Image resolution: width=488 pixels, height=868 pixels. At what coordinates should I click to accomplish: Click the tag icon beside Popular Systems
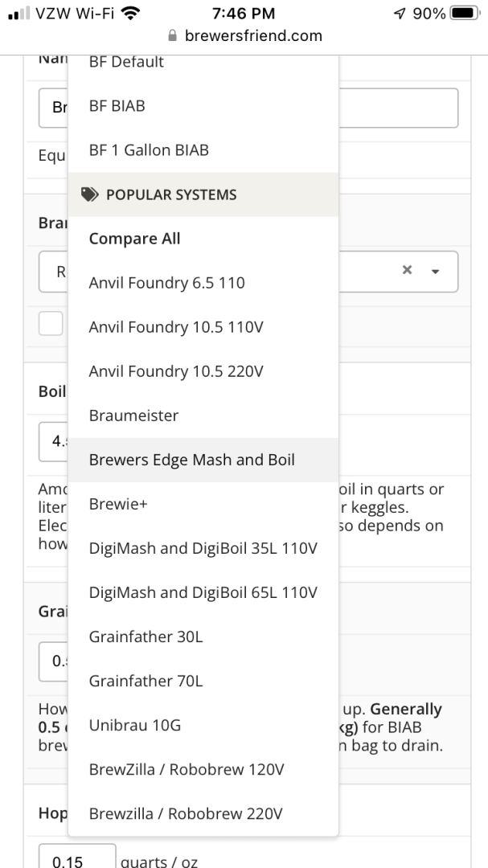coord(92,194)
